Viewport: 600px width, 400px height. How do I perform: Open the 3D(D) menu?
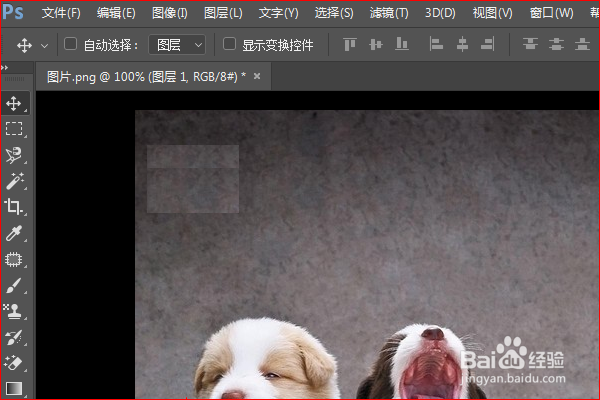pos(440,13)
